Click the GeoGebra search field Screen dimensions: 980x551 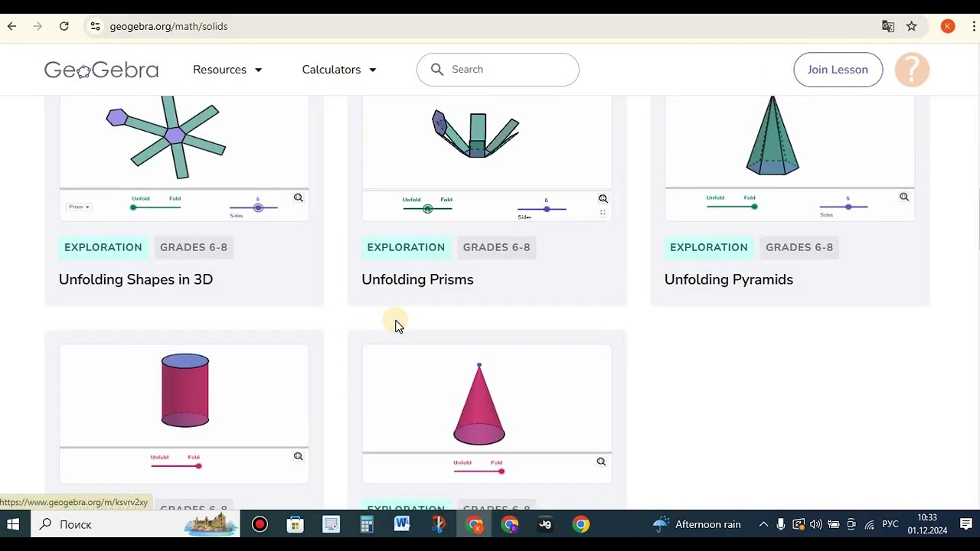pos(498,70)
